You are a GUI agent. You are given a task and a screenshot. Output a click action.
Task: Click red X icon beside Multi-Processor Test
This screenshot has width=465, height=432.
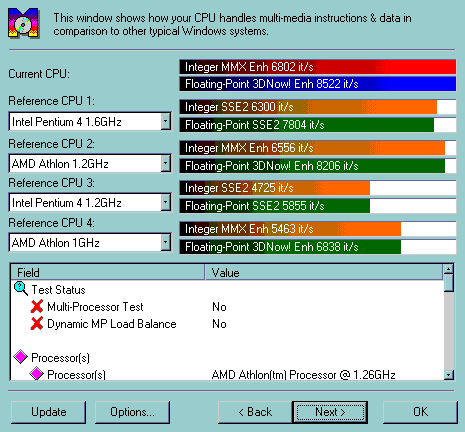(37, 306)
